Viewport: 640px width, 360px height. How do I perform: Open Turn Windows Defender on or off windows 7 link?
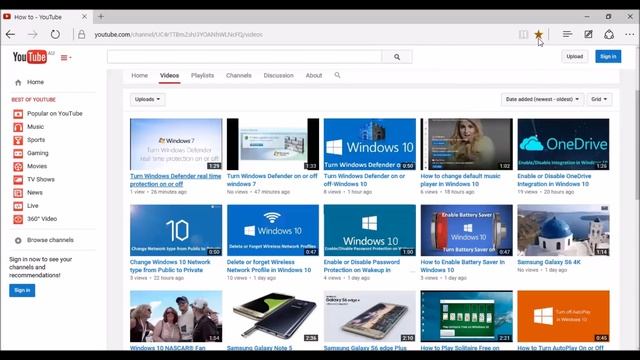click(x=272, y=180)
